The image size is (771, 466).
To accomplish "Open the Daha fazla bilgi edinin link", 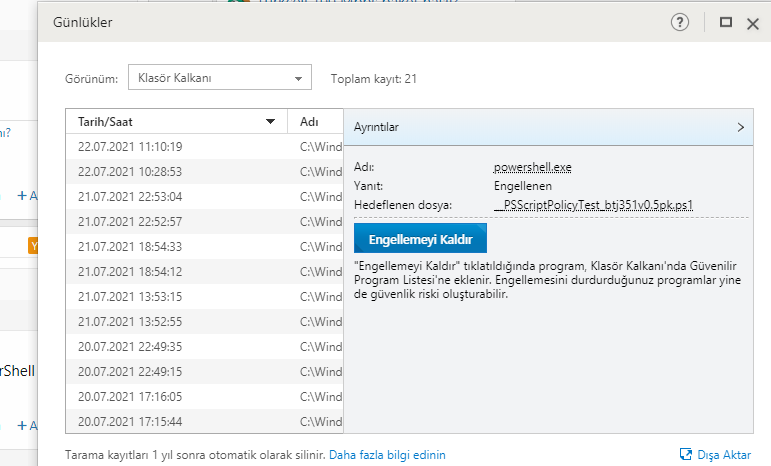I will [388, 455].
